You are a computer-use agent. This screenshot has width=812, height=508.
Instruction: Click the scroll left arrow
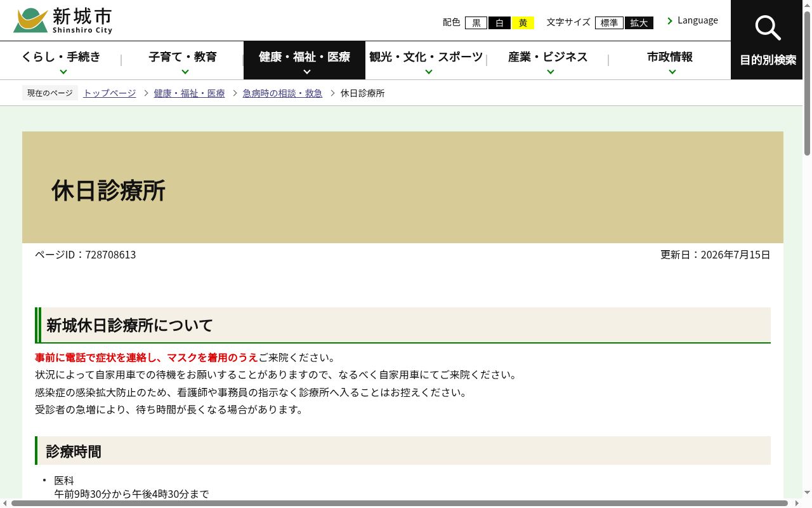coord(4,503)
